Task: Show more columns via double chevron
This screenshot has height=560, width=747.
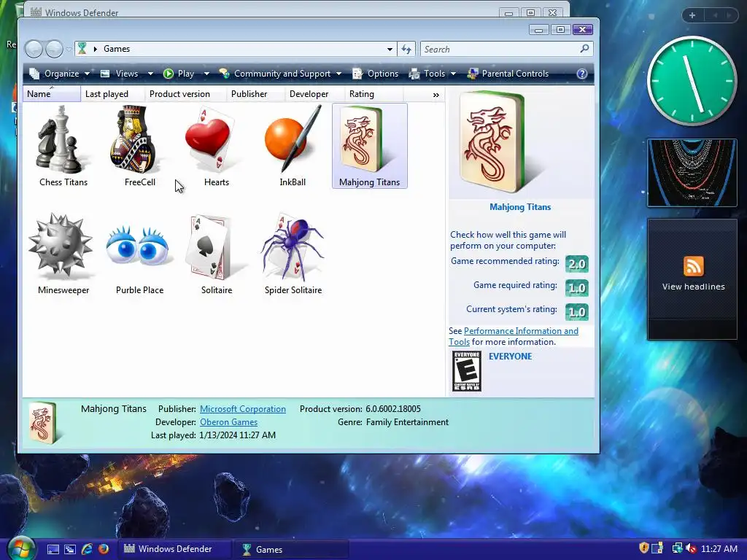Action: pyautogui.click(x=436, y=95)
